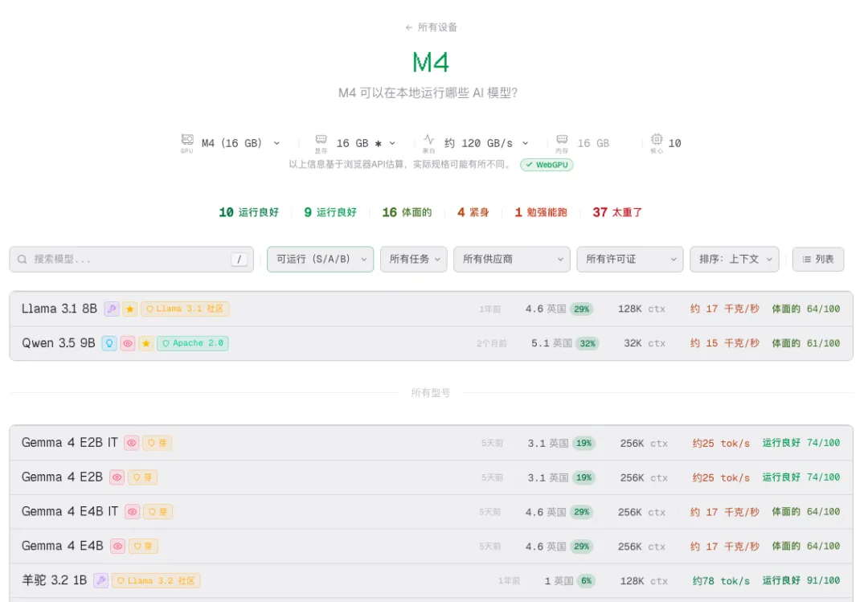Click the M4 page title
This screenshot has height=602, width=868.
coord(431,62)
